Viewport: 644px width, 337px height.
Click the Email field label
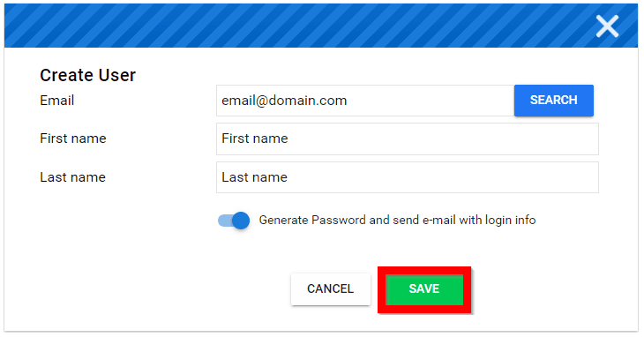pos(57,101)
